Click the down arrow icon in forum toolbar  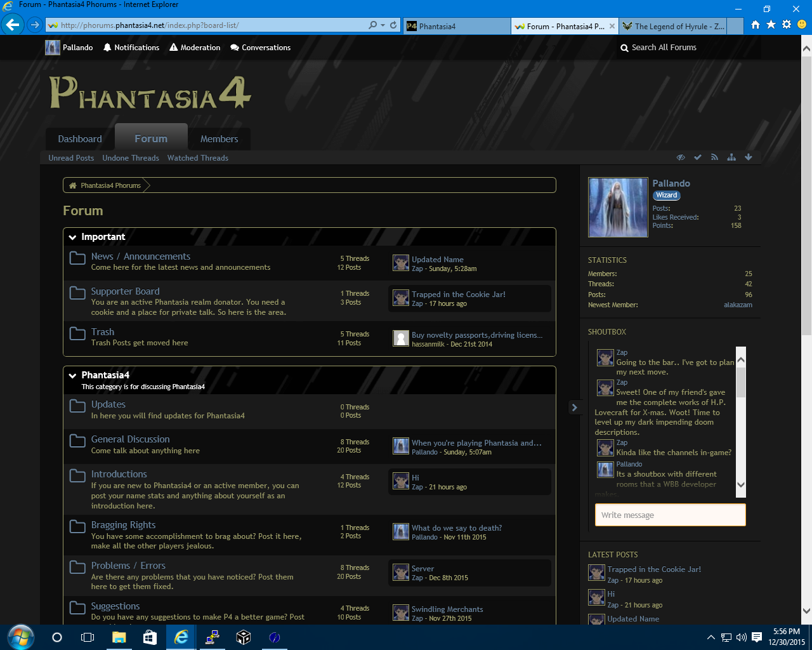point(749,157)
